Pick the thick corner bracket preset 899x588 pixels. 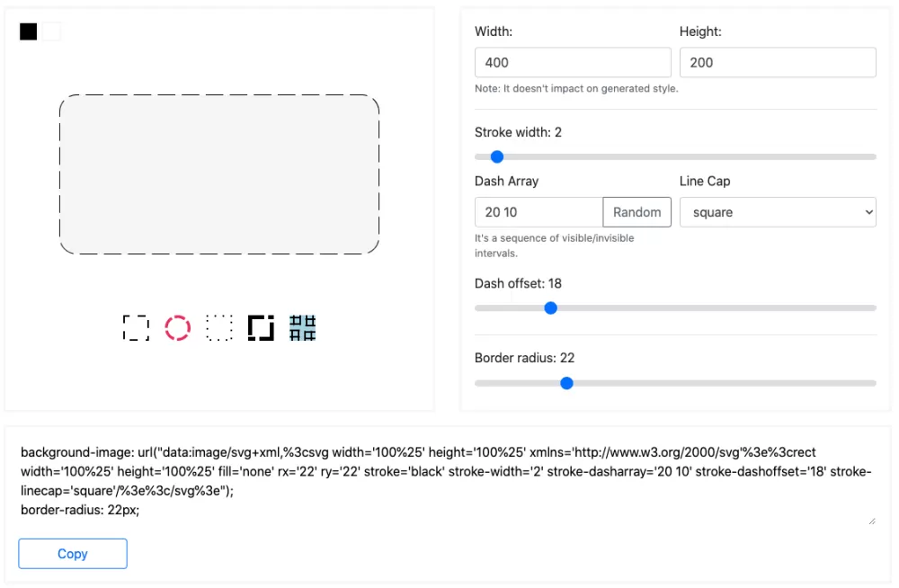coord(261,327)
